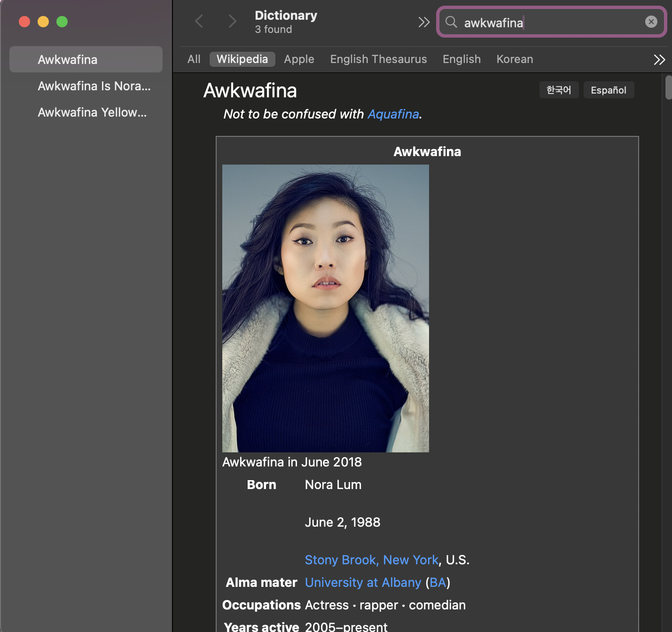Show more dictionary sources chevron

[659, 60]
